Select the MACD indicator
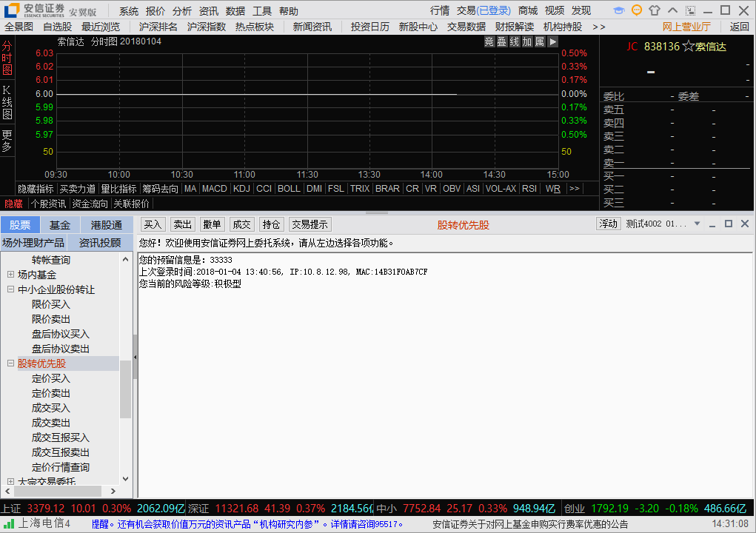The image size is (756, 533). [x=215, y=189]
